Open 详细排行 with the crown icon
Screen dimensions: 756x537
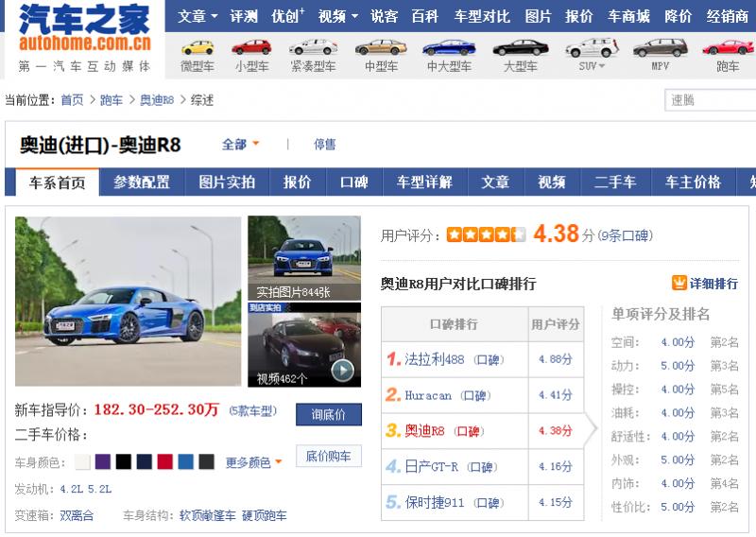(x=706, y=284)
